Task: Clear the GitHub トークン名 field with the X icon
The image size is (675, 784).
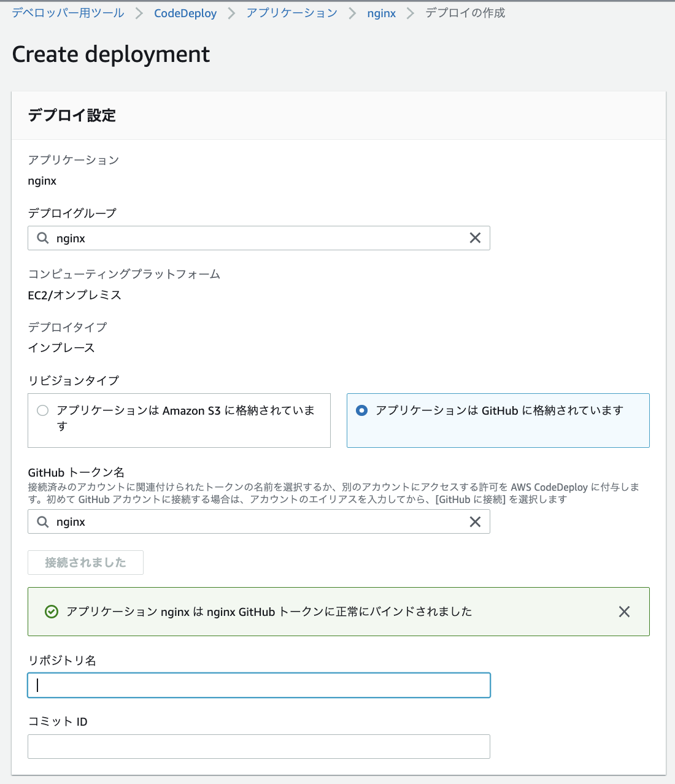Action: (474, 522)
